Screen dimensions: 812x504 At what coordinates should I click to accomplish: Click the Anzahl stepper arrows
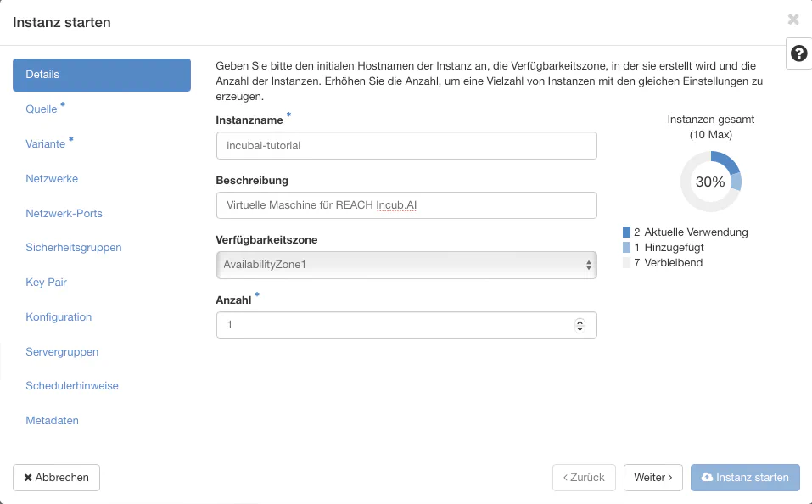pos(580,325)
